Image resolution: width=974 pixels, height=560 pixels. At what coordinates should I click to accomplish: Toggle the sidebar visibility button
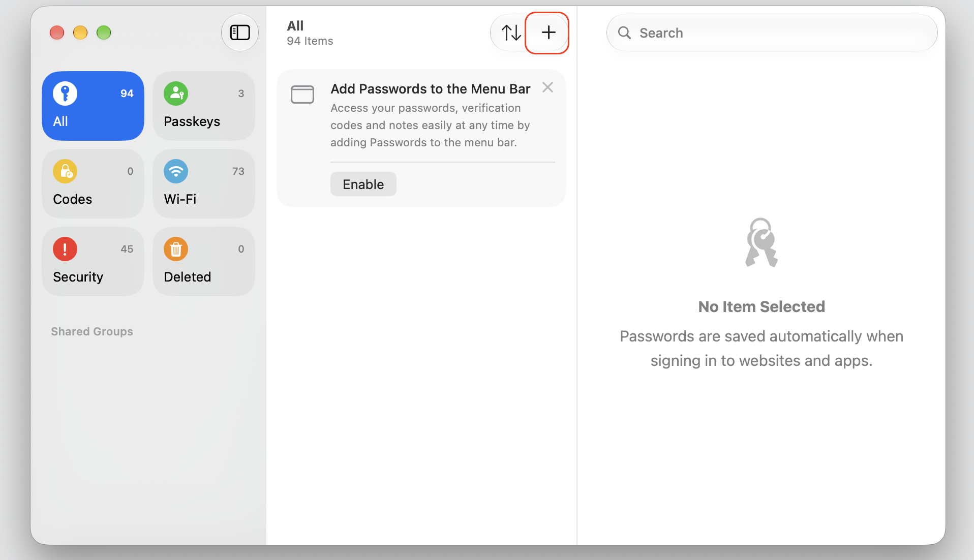tap(240, 33)
